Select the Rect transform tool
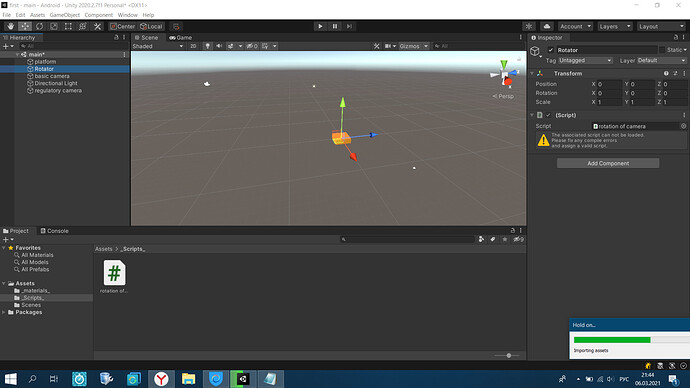Screen dimensions: 690x388 [68, 26]
